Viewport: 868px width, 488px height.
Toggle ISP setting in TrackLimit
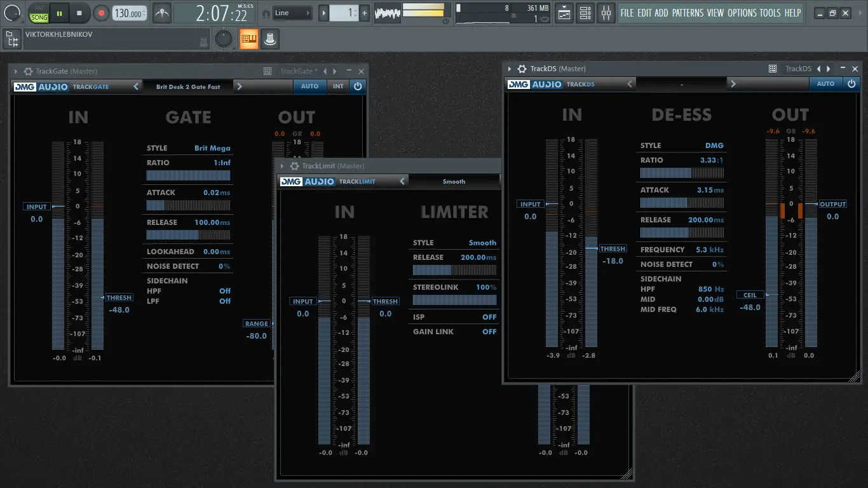pos(454,317)
